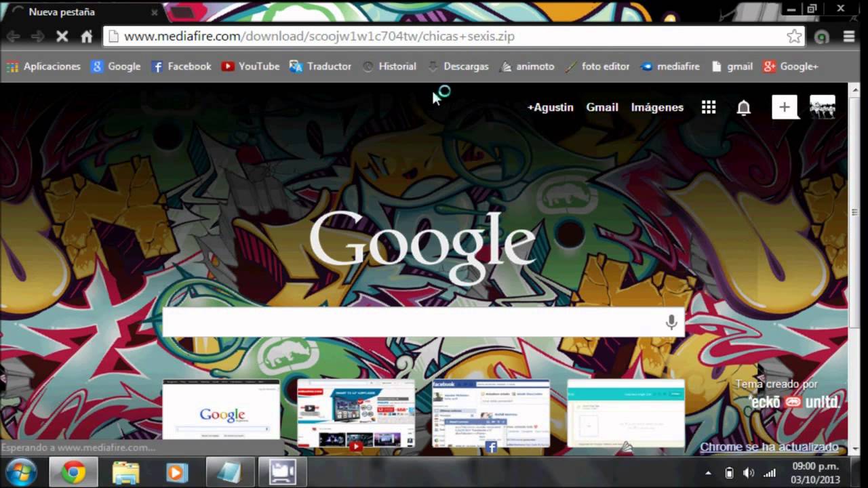
Task: Click the browser forward arrow
Action: (x=38, y=37)
